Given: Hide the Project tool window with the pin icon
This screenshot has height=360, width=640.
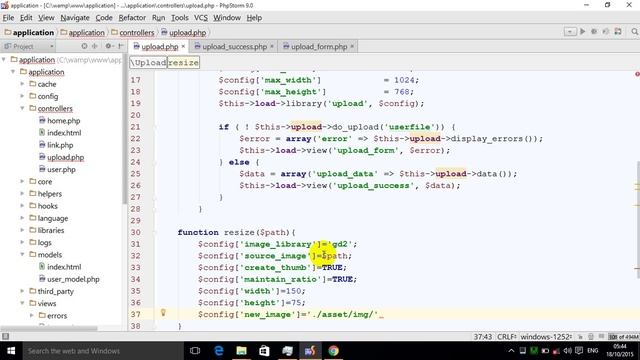Looking at the screenshot, I should 120,46.
